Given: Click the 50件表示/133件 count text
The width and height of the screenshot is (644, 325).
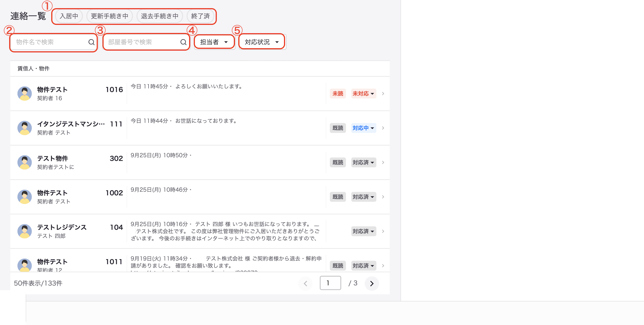Looking at the screenshot, I should coord(38,283).
